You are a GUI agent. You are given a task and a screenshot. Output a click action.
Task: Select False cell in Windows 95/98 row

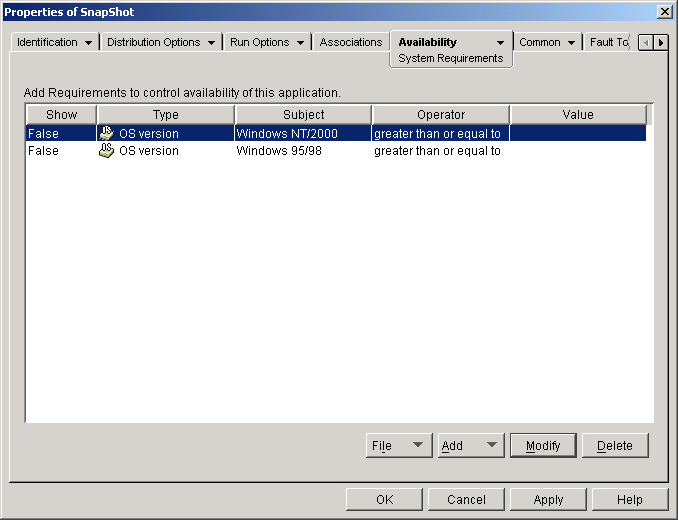tap(61, 150)
